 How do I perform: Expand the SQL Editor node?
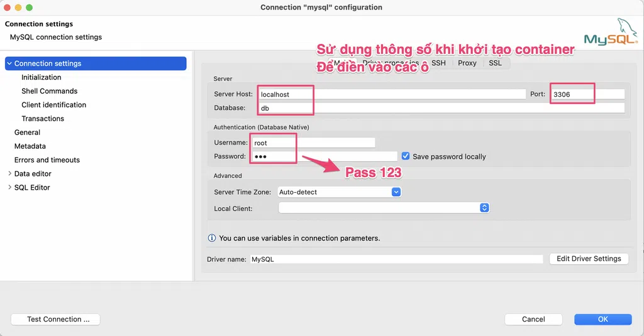click(x=9, y=187)
